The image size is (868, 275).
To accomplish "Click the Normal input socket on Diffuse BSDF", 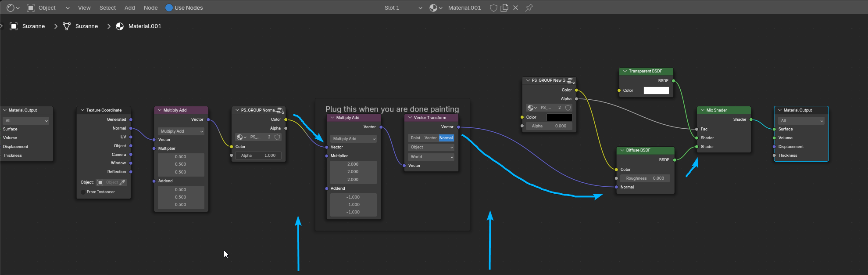I will [616, 187].
